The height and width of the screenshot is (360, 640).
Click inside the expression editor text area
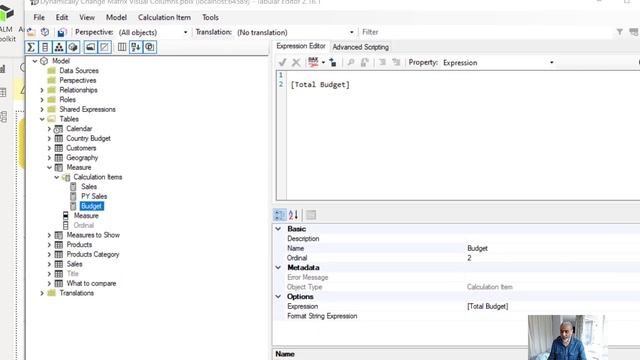pyautogui.click(x=463, y=136)
